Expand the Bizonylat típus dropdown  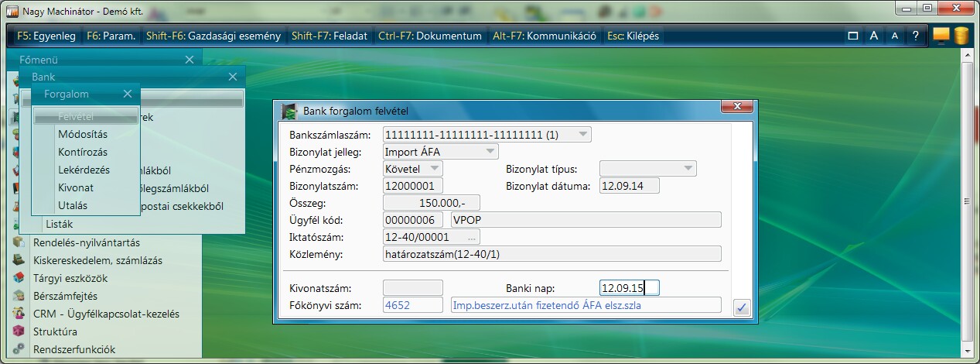pos(687,169)
